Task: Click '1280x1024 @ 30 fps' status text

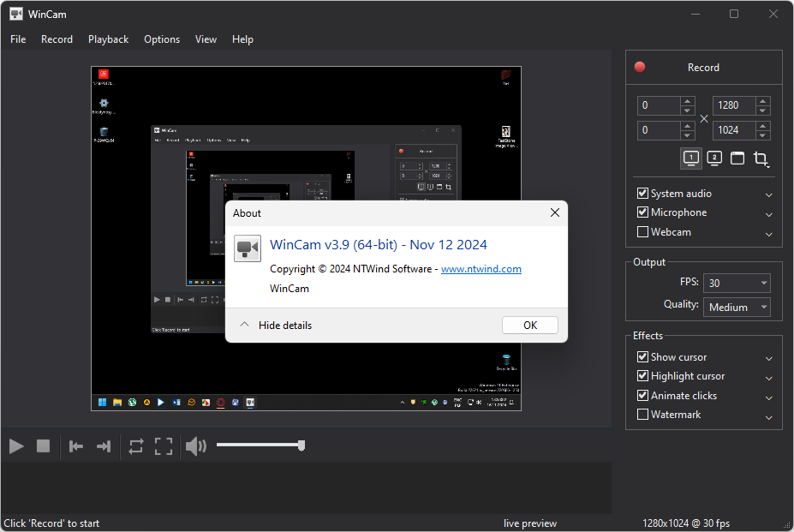Action: 686,523
